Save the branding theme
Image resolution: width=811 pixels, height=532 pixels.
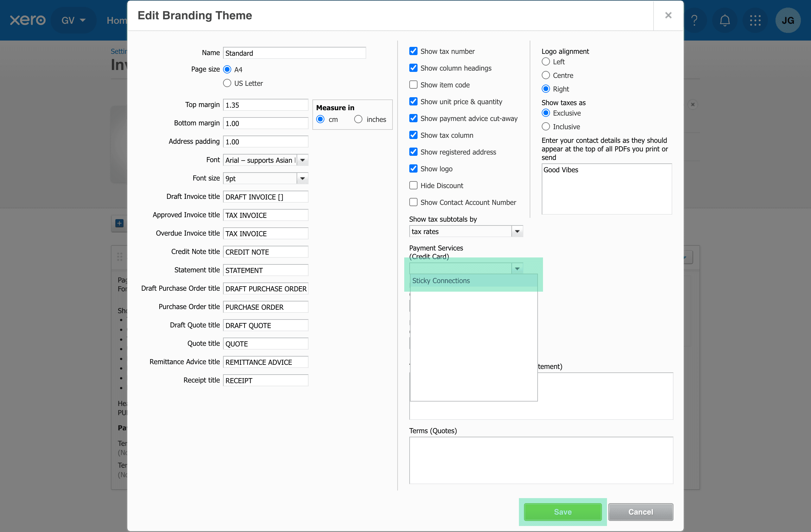(x=562, y=512)
